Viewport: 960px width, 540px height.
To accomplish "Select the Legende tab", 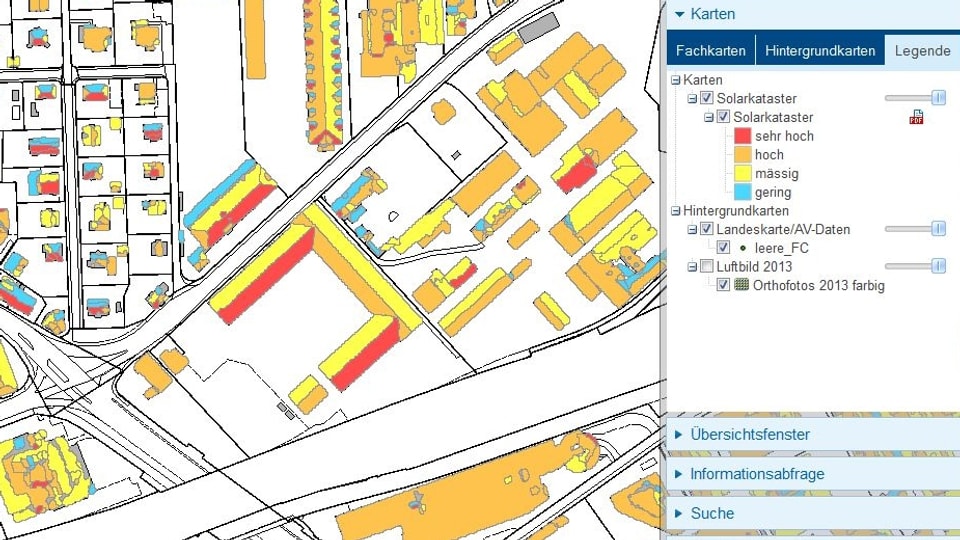I will (x=922, y=50).
